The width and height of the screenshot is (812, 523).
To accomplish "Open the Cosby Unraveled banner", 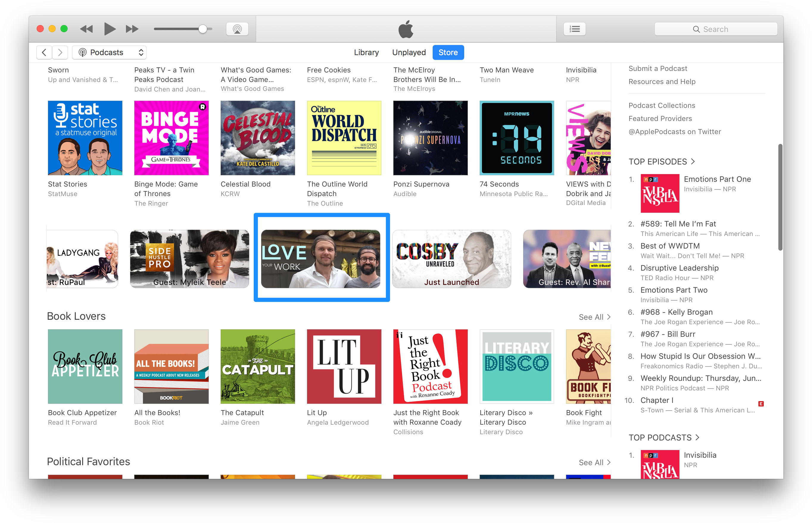I will [x=451, y=259].
